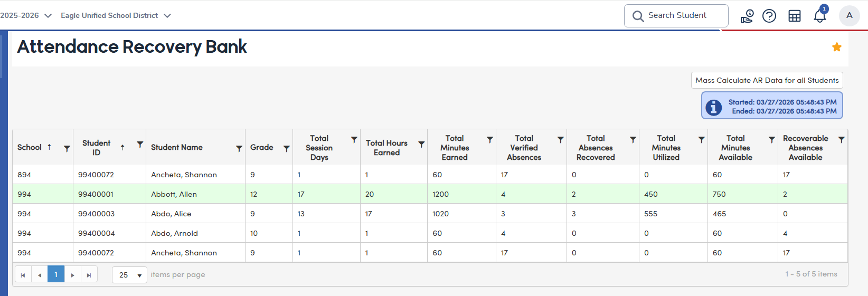The width and height of the screenshot is (868, 296).
Task: Sort by Total Minutes Earned header
Action: coord(455,148)
